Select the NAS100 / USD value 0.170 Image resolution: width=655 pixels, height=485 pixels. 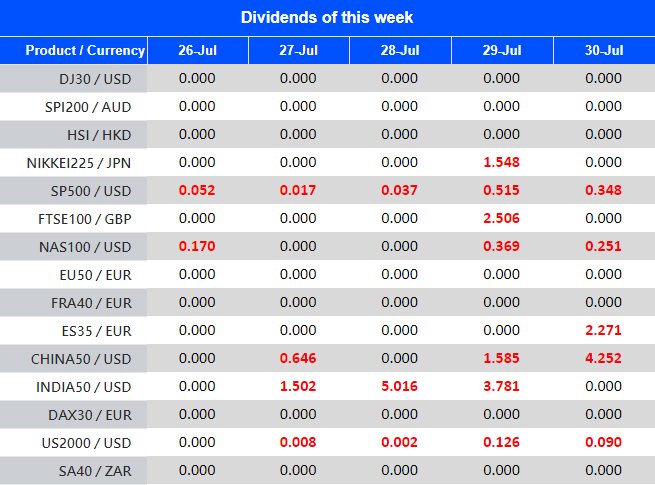197,246
